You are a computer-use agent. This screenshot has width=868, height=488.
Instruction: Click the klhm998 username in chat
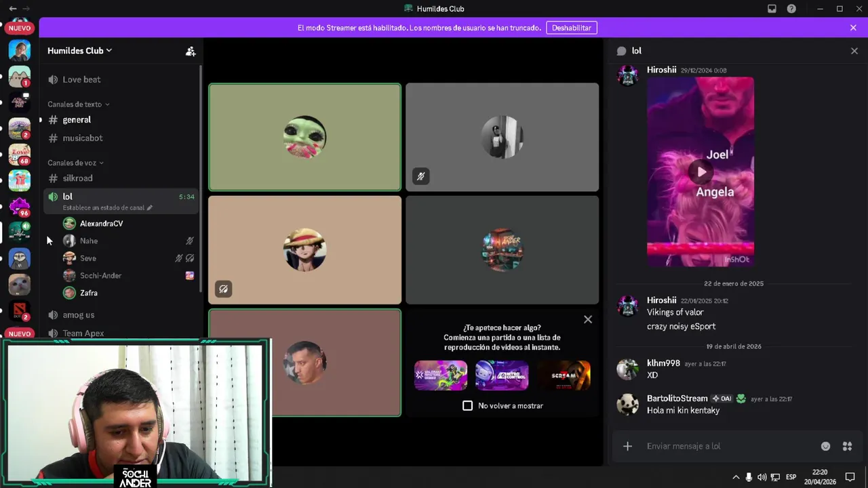[663, 363]
